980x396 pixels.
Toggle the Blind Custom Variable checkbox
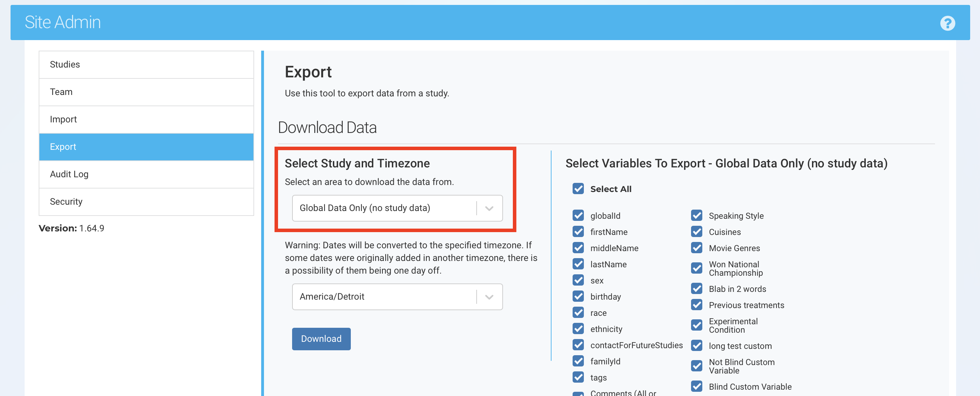(x=696, y=387)
